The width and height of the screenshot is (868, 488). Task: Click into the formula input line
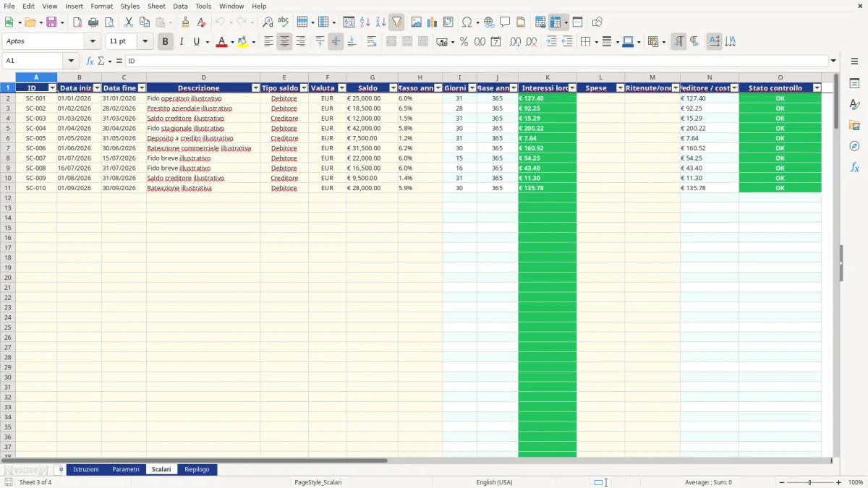click(x=476, y=61)
